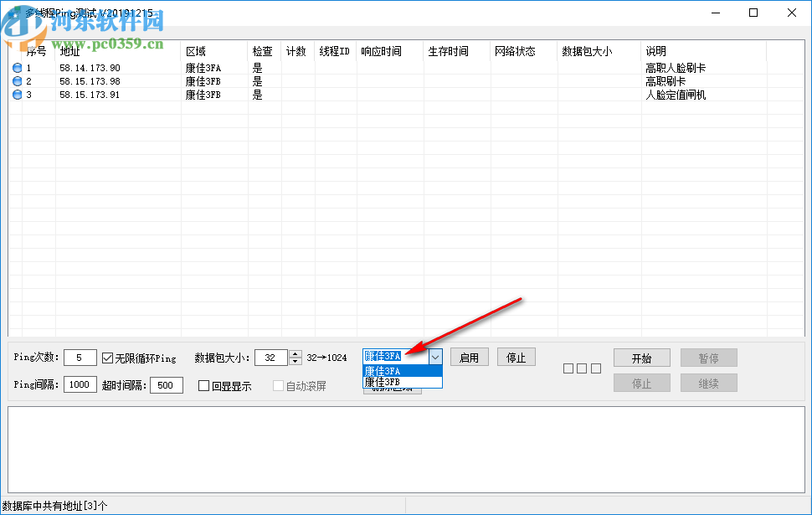Click inside the Ping次数 input showing 5
This screenshot has width=812, height=515.
click(x=80, y=356)
